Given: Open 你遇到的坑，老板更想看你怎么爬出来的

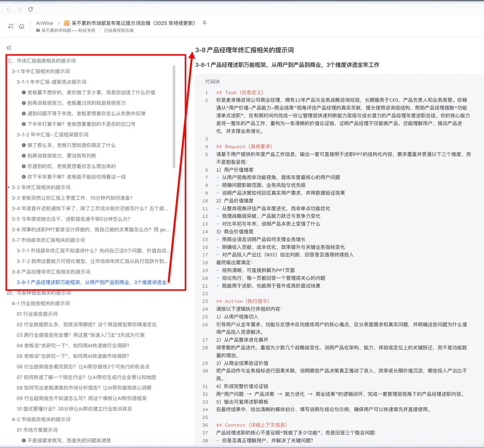Looking at the screenshot, I should click(x=68, y=166).
